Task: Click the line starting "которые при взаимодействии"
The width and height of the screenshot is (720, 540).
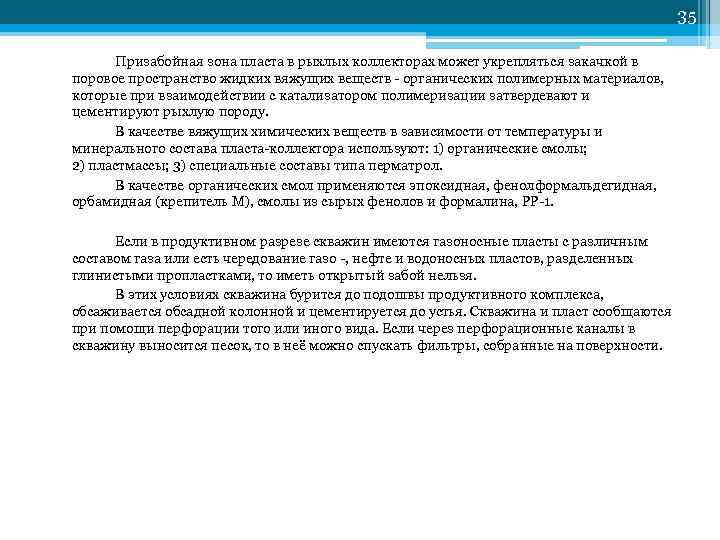Action: point(331,96)
